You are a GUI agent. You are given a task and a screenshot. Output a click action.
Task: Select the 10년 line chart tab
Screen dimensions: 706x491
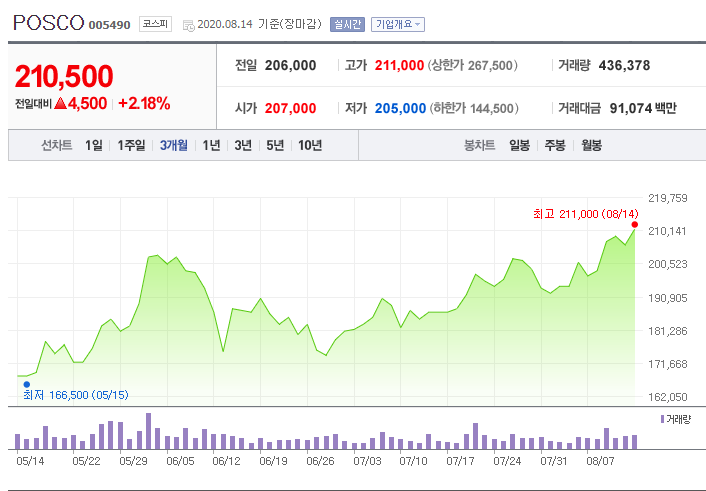coord(310,145)
